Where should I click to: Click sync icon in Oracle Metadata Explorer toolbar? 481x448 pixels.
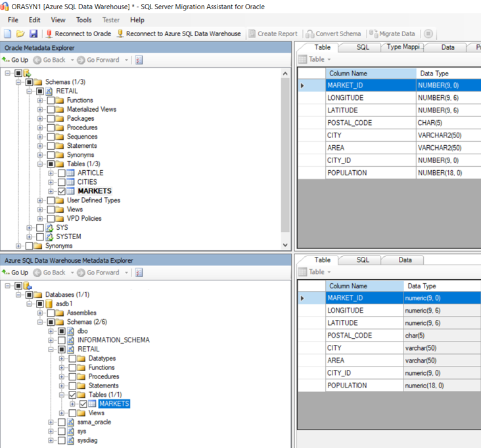[139, 60]
